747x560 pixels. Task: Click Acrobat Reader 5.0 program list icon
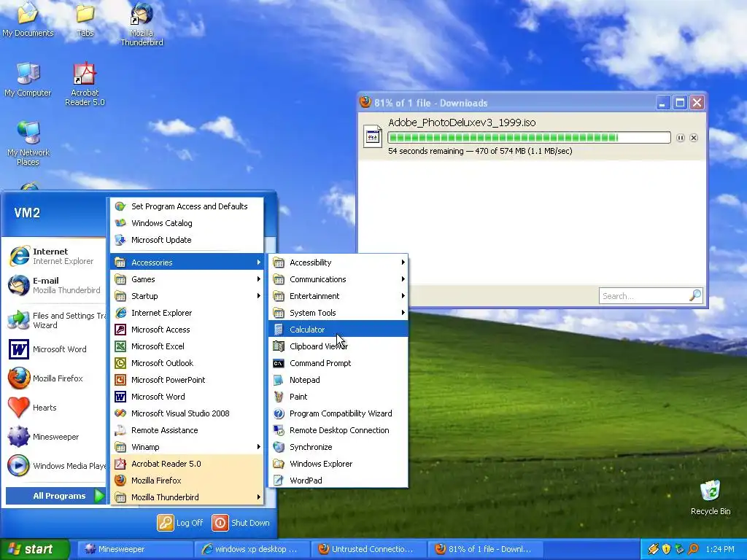pos(120,464)
